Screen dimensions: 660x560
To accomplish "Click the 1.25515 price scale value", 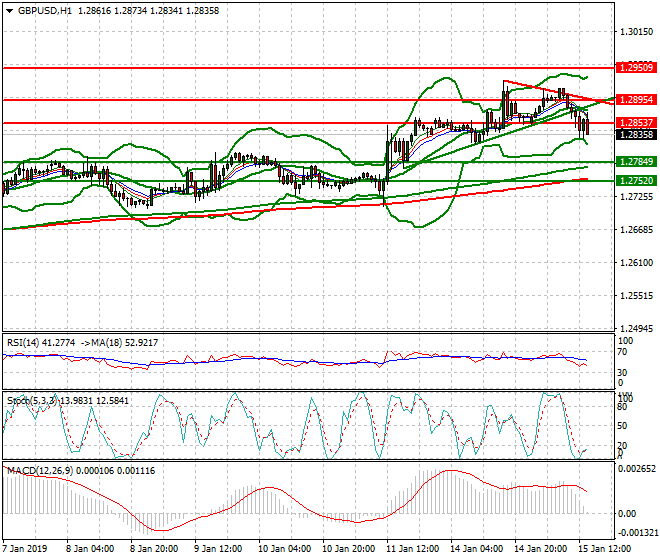I will (x=636, y=296).
